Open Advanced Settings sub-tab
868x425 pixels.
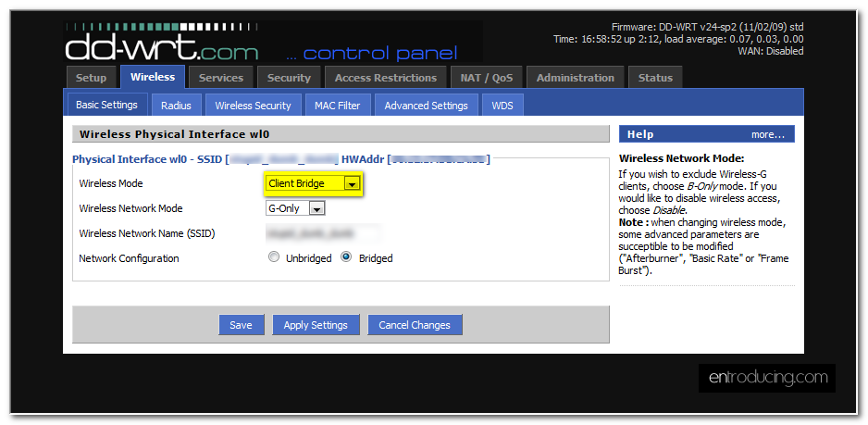point(427,106)
